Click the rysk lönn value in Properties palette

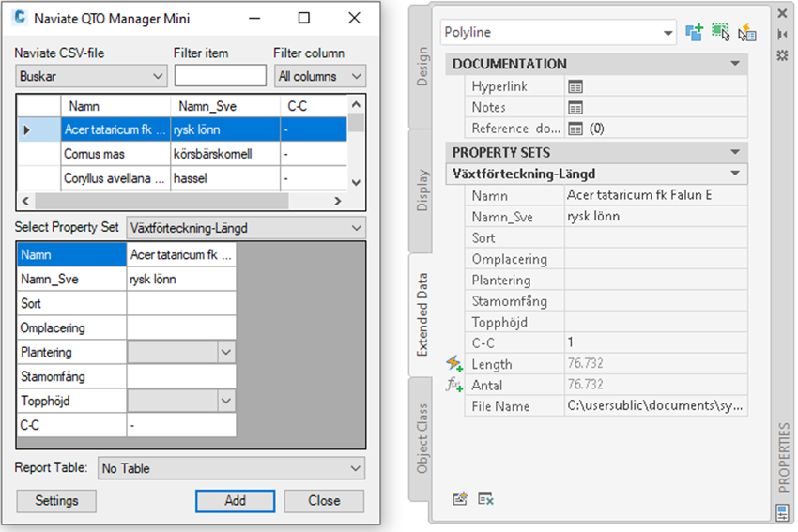click(655, 216)
